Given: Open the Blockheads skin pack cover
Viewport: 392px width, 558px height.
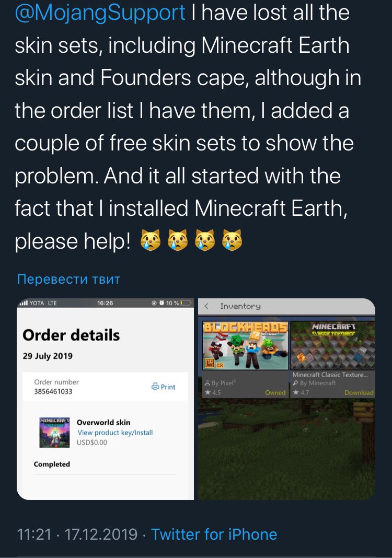Looking at the screenshot, I should (245, 345).
